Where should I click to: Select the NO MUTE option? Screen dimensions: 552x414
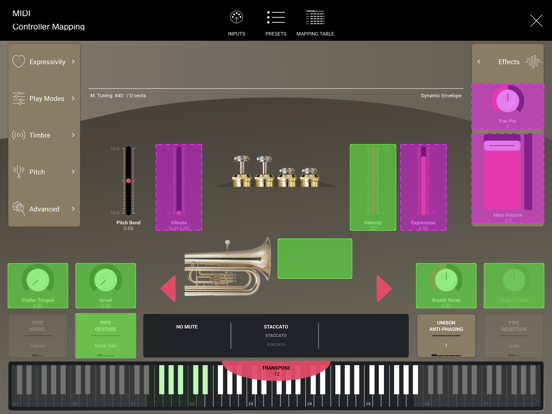[187, 327]
